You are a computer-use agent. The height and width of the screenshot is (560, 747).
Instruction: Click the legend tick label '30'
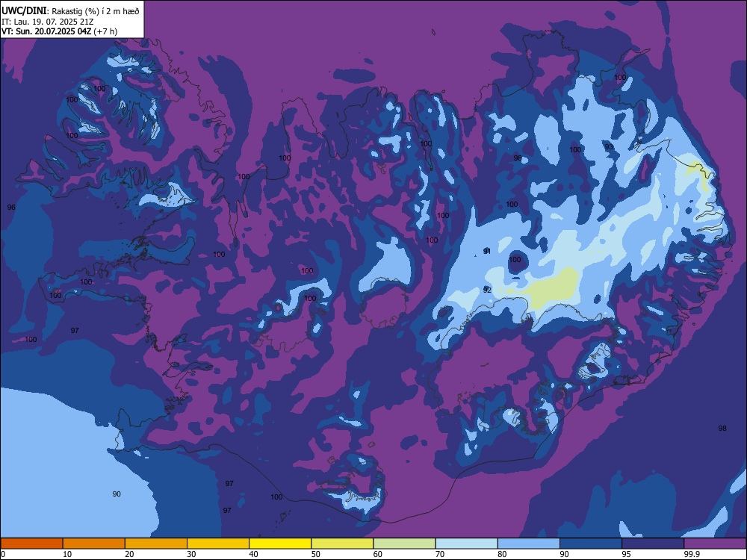pyautogui.click(x=191, y=554)
